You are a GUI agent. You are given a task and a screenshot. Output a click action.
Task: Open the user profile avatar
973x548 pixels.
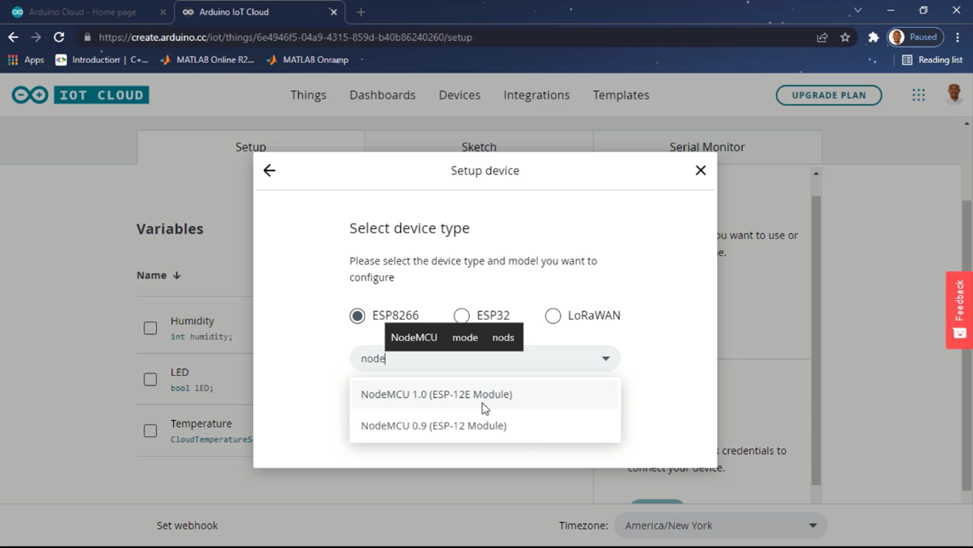click(954, 94)
